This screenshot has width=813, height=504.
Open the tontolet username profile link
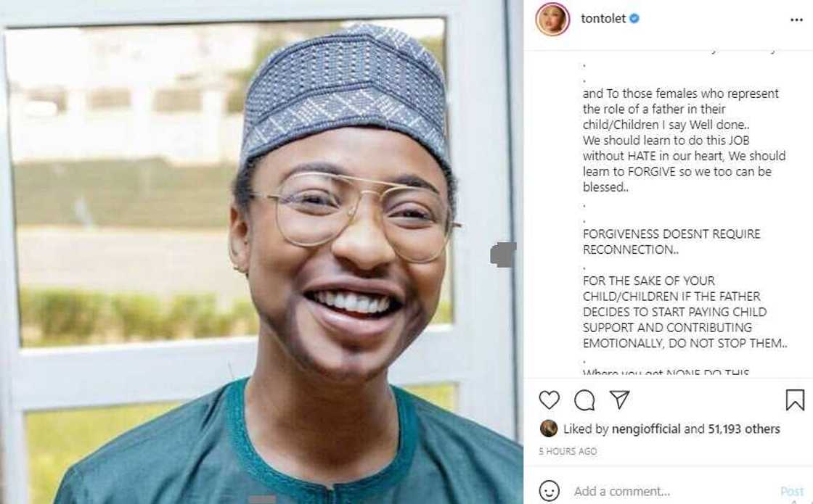(x=602, y=19)
